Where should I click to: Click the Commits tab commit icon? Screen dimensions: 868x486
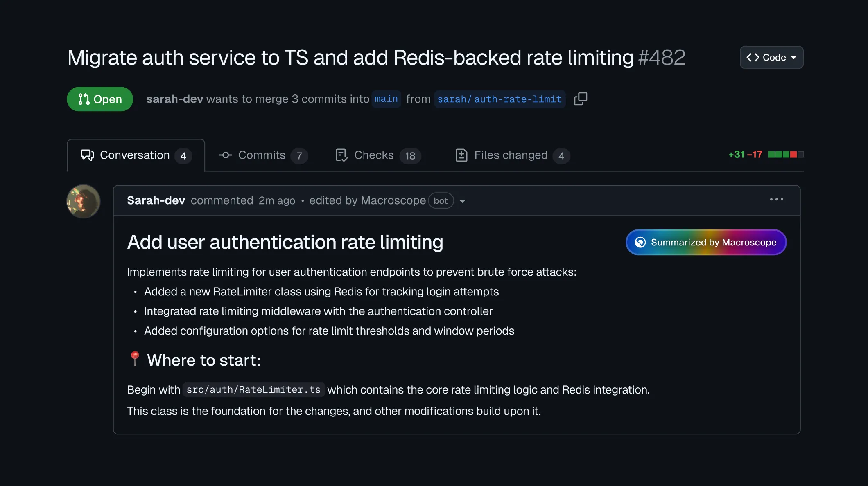coord(226,155)
